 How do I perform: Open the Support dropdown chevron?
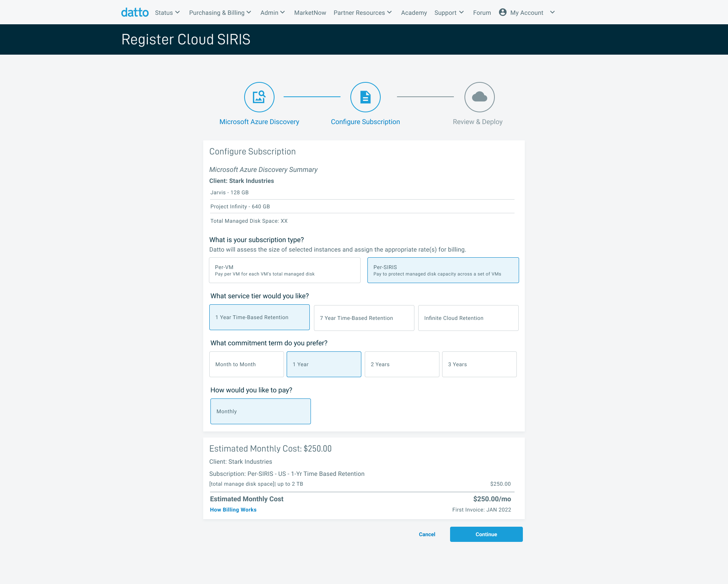click(461, 13)
